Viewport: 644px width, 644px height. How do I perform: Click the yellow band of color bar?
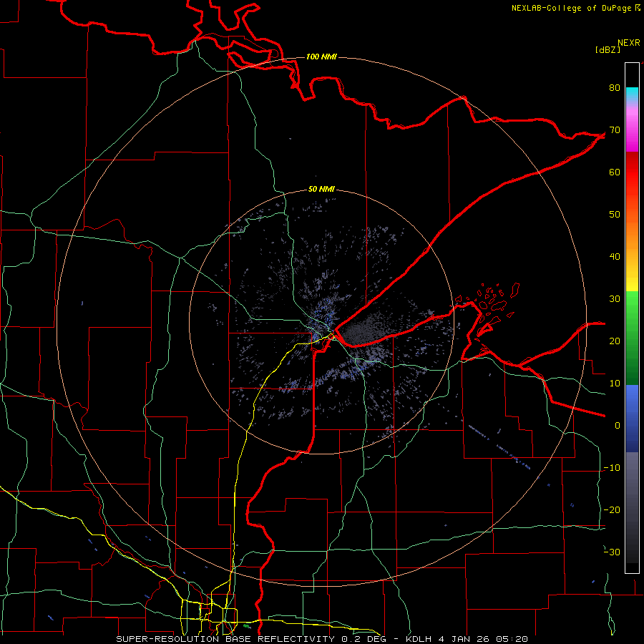pyautogui.click(x=632, y=279)
